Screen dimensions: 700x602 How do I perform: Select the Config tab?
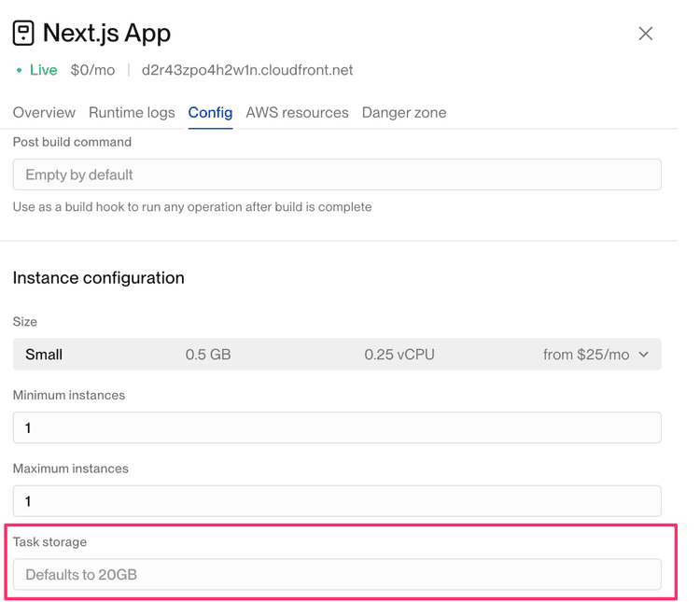pyautogui.click(x=210, y=113)
